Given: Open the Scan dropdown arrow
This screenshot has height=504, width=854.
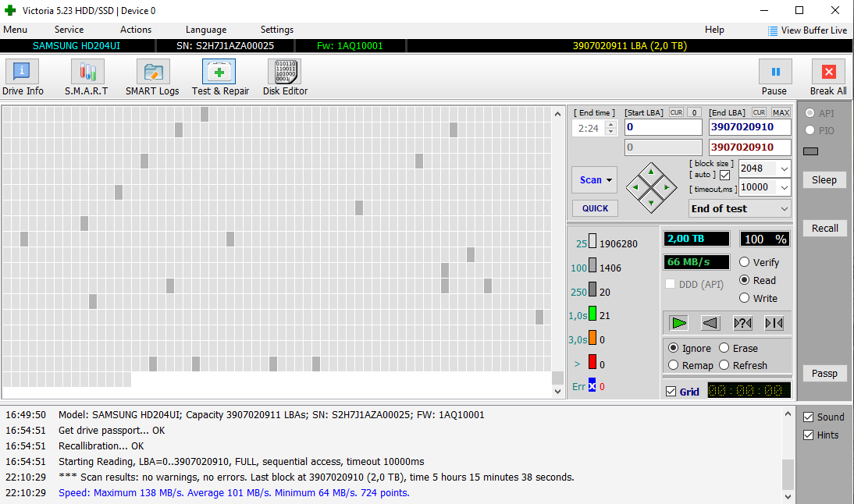Looking at the screenshot, I should (609, 180).
